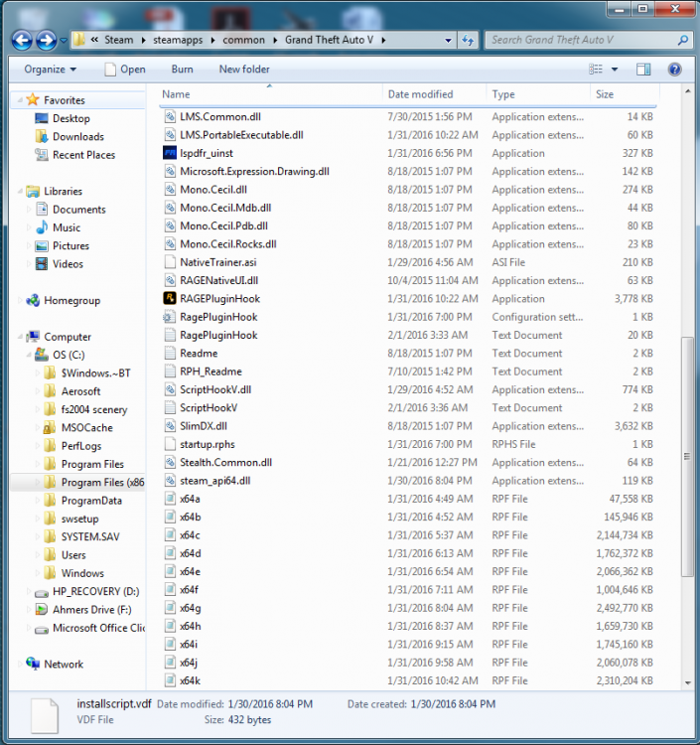Select Microsoft.Expression.Drawing.dll file

pyautogui.click(x=254, y=172)
